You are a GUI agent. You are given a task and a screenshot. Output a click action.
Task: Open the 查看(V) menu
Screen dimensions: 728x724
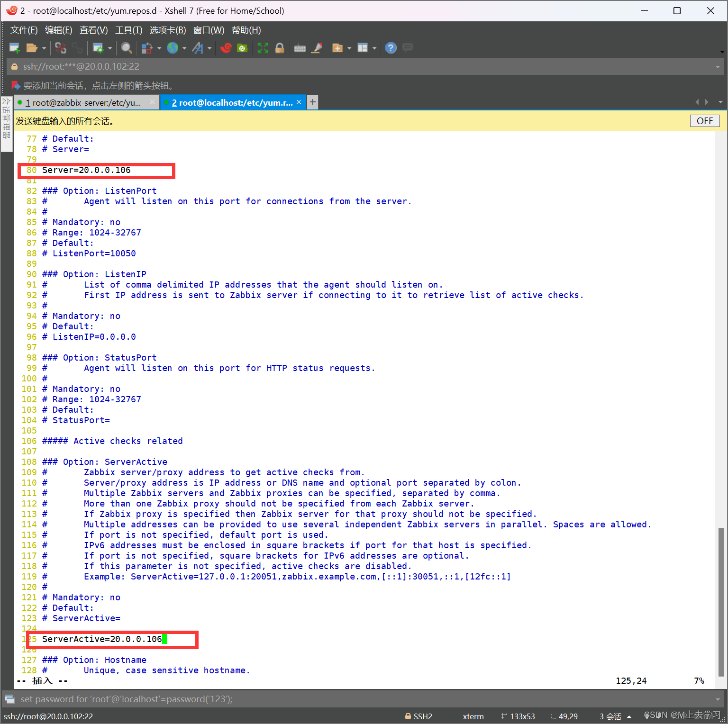(93, 30)
